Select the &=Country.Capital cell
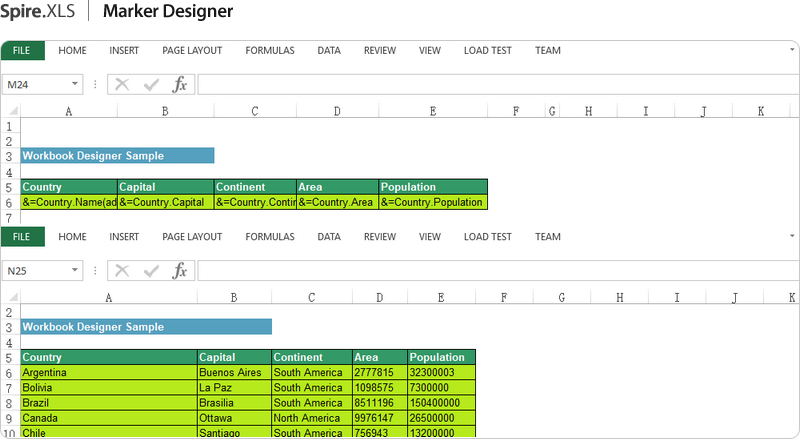The height and width of the screenshot is (440, 800). pos(165,202)
